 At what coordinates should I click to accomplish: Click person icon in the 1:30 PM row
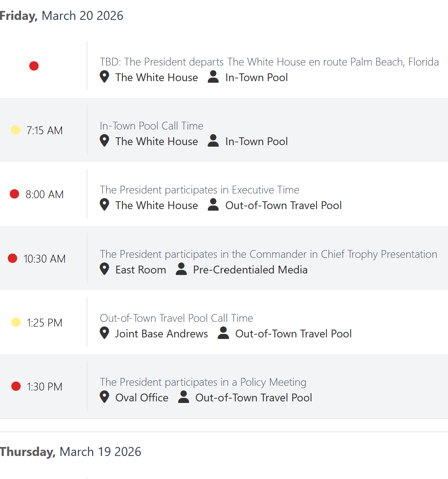(x=183, y=397)
